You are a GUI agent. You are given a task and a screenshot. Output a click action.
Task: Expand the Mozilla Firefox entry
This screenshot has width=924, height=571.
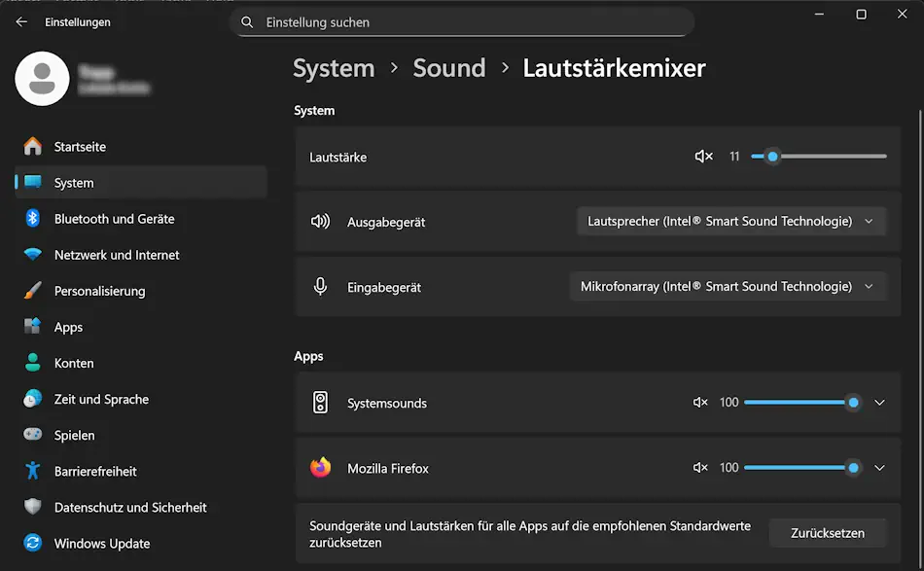tap(878, 467)
